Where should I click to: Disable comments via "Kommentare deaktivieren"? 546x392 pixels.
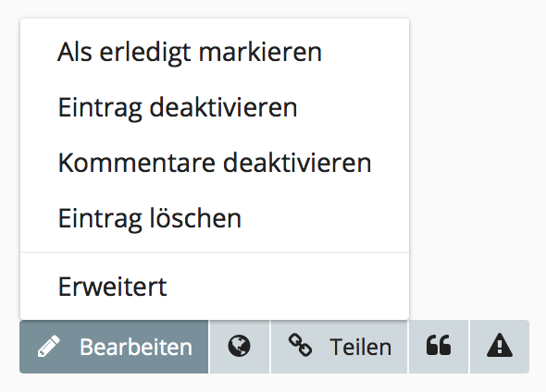(215, 163)
